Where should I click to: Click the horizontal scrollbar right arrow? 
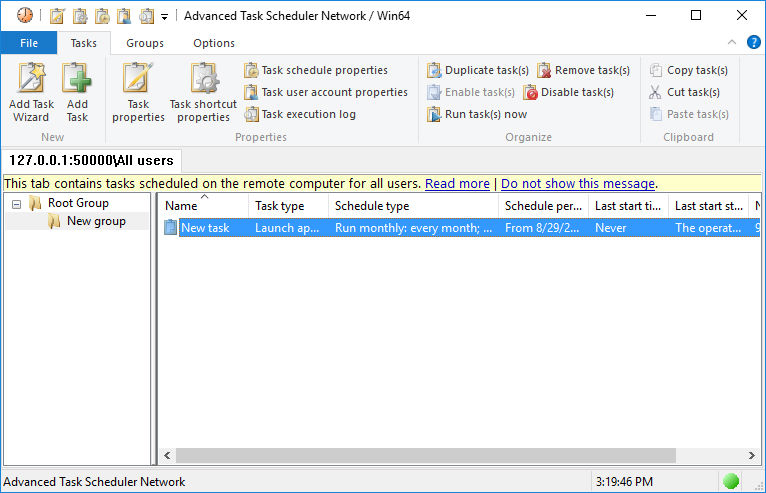[751, 455]
